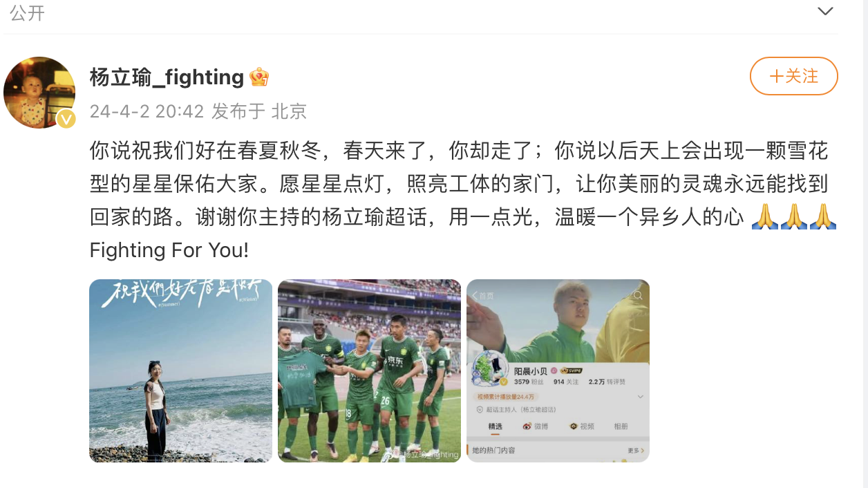Click the search magnifier in the profile screenshot
This screenshot has height=488, width=868.
pyautogui.click(x=637, y=295)
